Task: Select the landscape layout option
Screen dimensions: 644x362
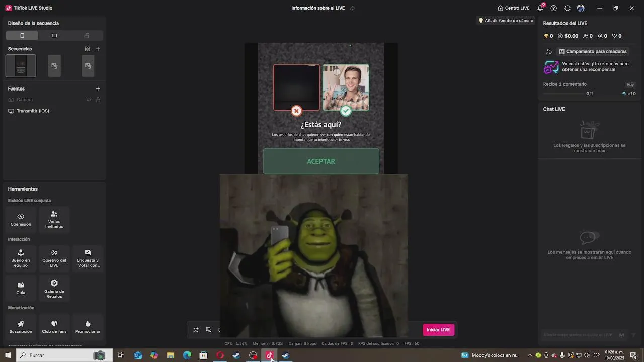Action: click(x=54, y=36)
